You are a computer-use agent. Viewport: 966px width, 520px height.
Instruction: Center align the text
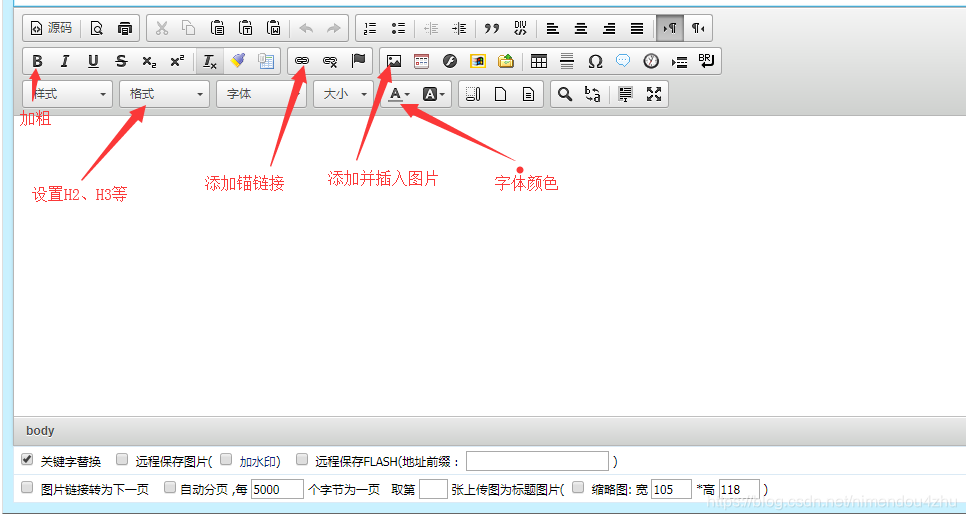click(x=581, y=28)
